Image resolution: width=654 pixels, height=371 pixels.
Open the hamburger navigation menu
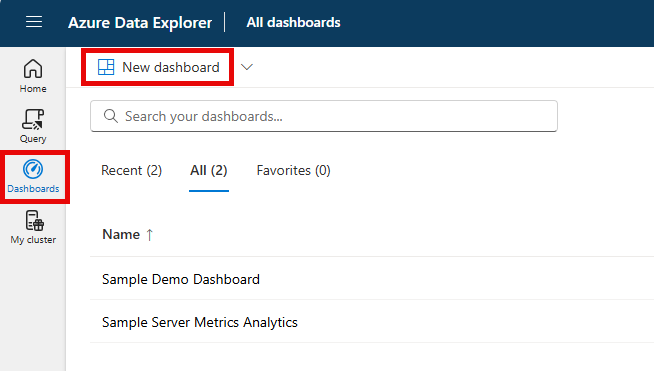point(34,22)
